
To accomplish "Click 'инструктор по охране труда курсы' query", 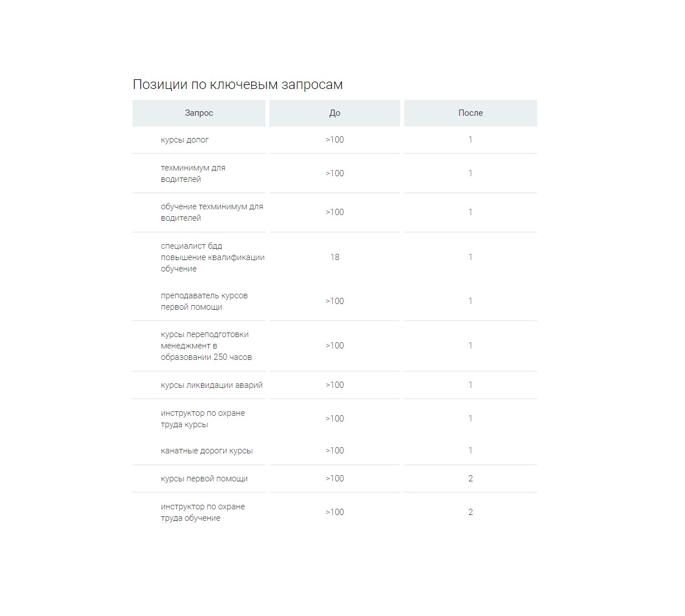I will (203, 419).
